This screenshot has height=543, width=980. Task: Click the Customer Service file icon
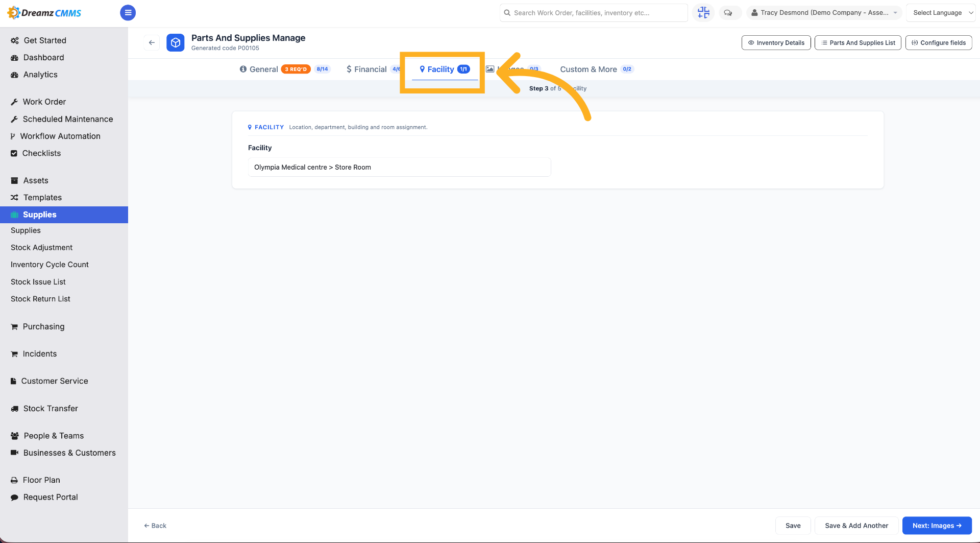[14, 381]
